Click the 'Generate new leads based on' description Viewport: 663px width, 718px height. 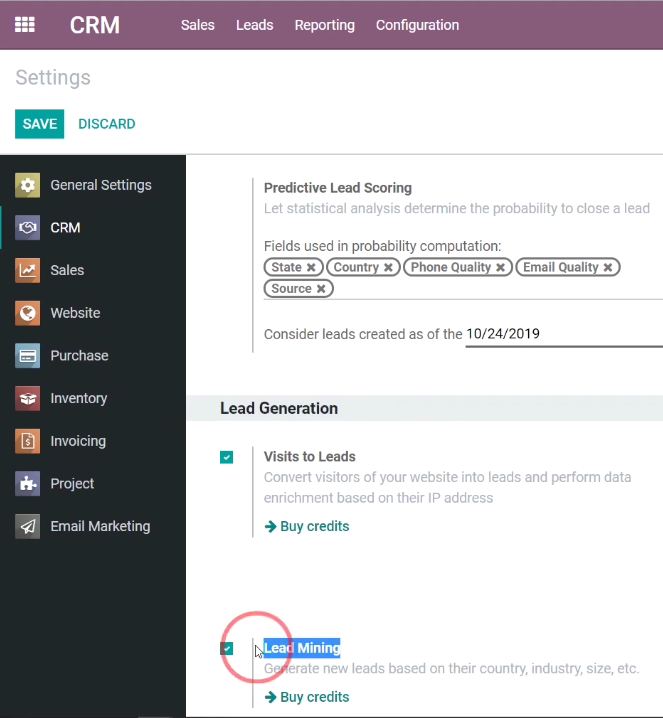pos(451,669)
